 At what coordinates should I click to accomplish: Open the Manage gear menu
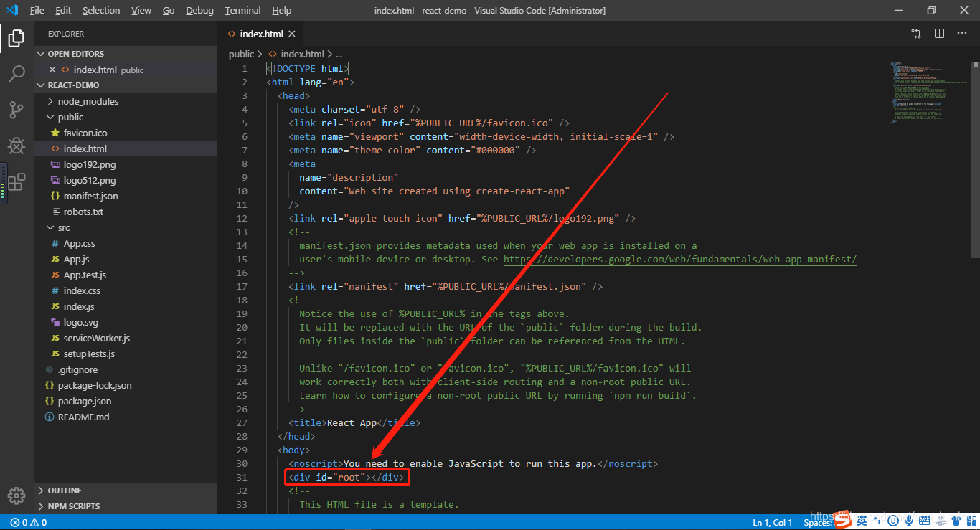(17, 496)
